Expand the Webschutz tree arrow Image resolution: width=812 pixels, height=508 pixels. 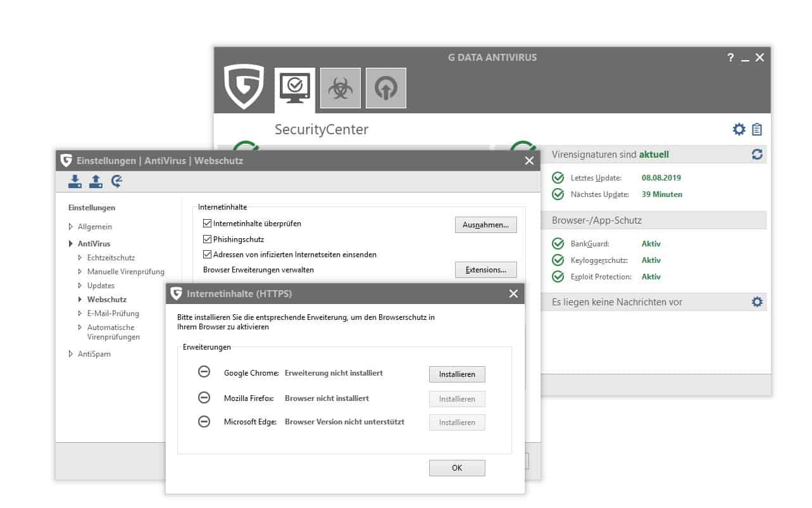click(x=80, y=300)
